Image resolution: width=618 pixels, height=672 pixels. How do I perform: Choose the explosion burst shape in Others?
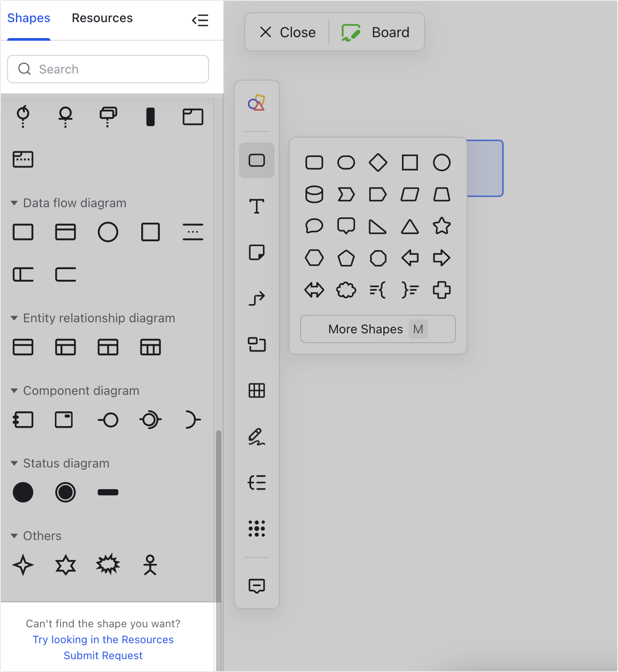[x=108, y=565]
